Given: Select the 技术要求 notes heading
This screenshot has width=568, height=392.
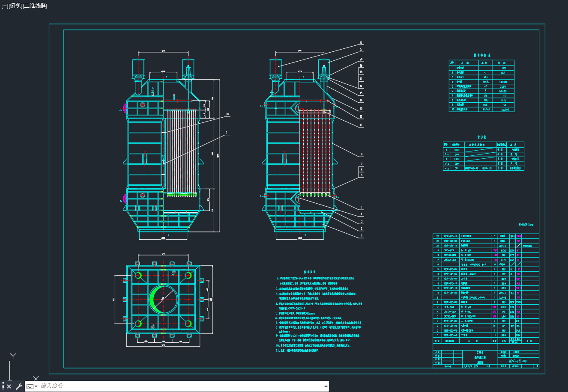Looking at the screenshot, I should (x=310, y=272).
